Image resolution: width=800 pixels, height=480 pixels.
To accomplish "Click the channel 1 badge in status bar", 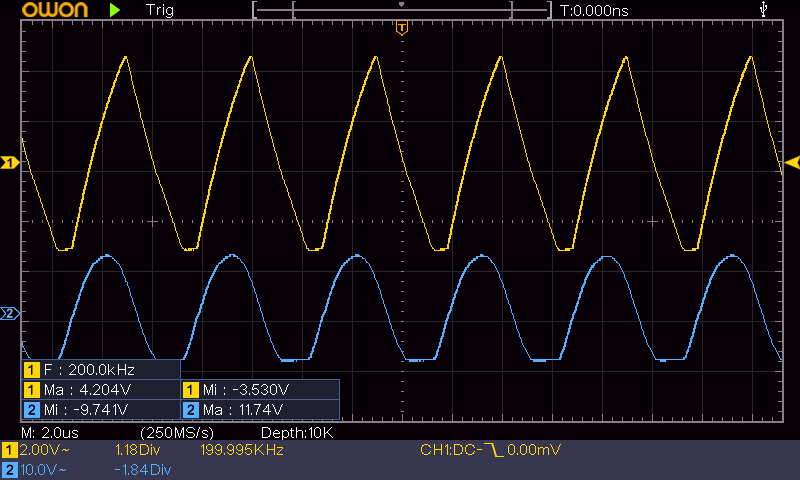I will (10, 450).
